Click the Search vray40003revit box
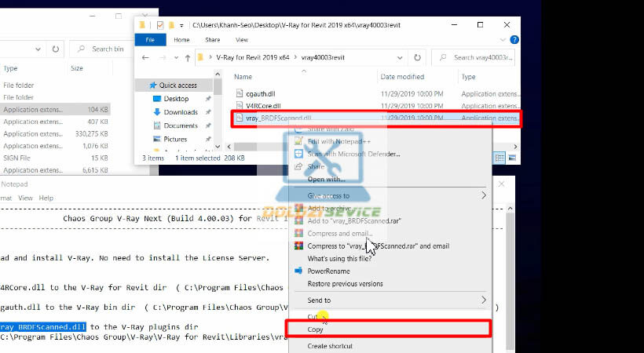644x353 pixels. tap(479, 58)
